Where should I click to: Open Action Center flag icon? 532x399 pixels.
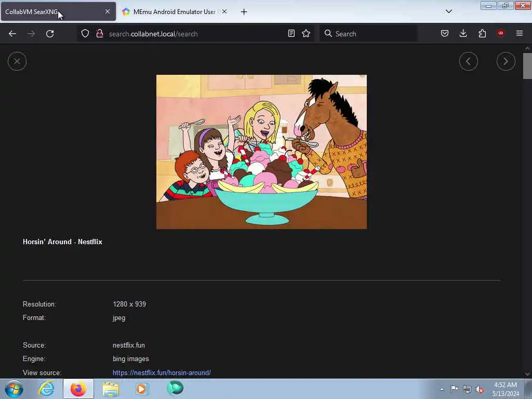(x=454, y=389)
